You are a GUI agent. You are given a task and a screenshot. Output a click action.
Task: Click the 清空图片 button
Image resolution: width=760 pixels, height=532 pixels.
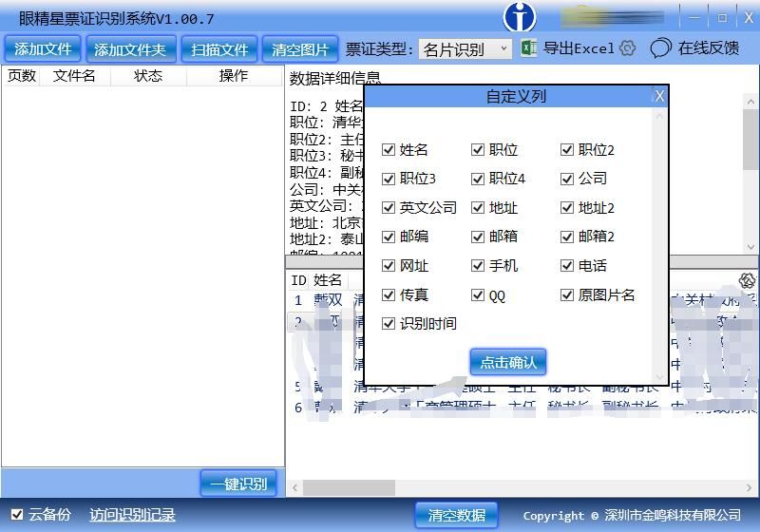click(300, 49)
